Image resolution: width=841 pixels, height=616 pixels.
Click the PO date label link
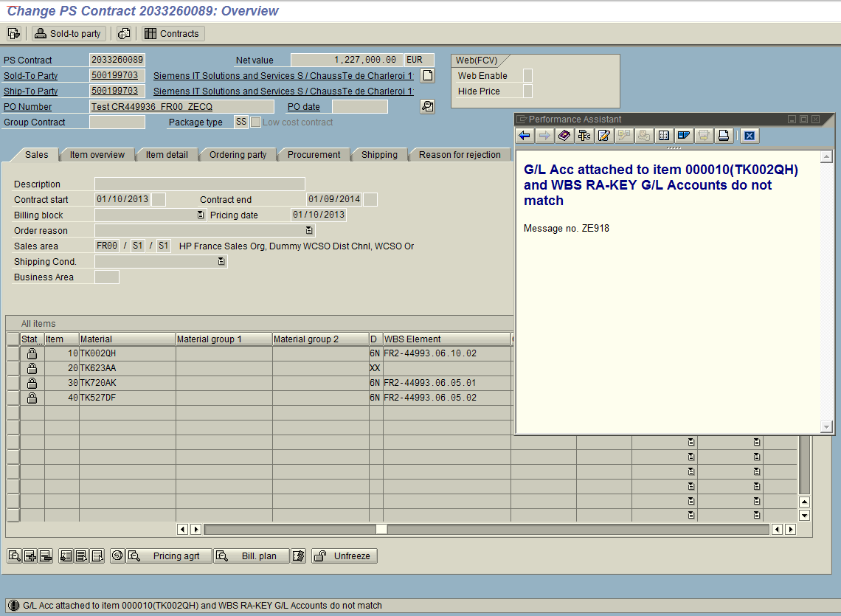[x=304, y=107]
